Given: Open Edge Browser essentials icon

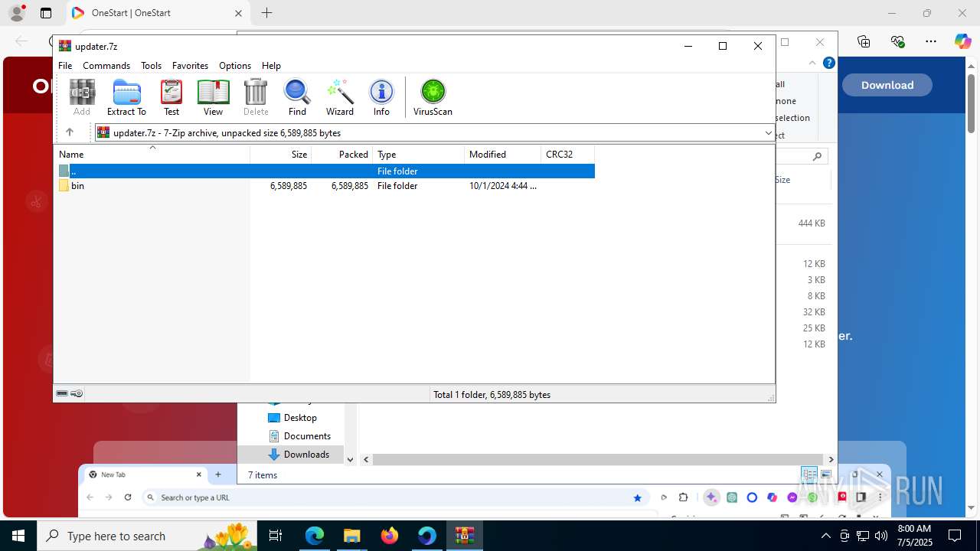Looking at the screenshot, I should coord(897,41).
